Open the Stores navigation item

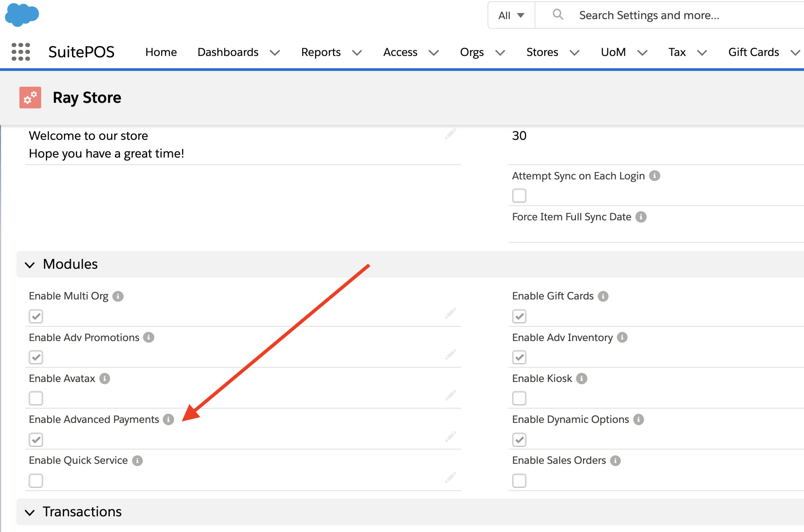(542, 52)
